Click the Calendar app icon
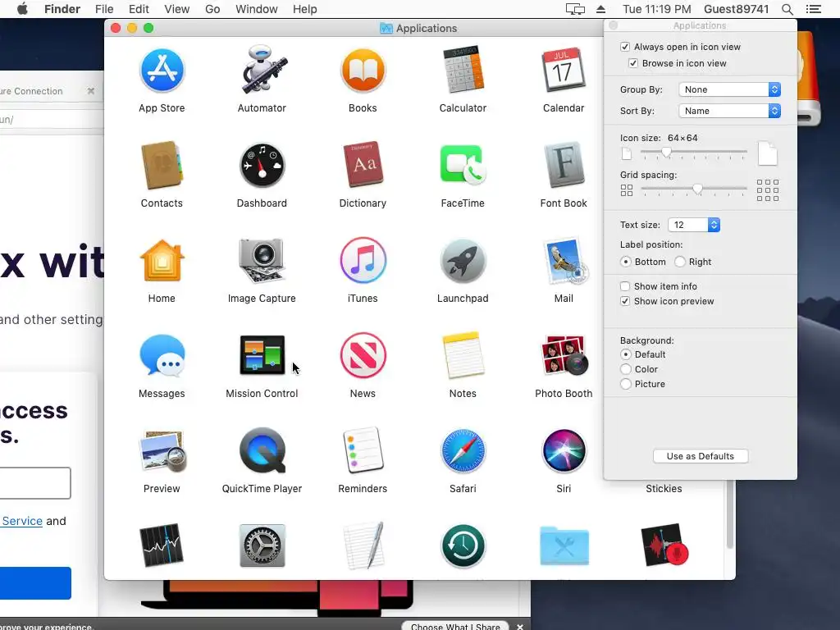Viewport: 840px width, 630px height. 563,71
